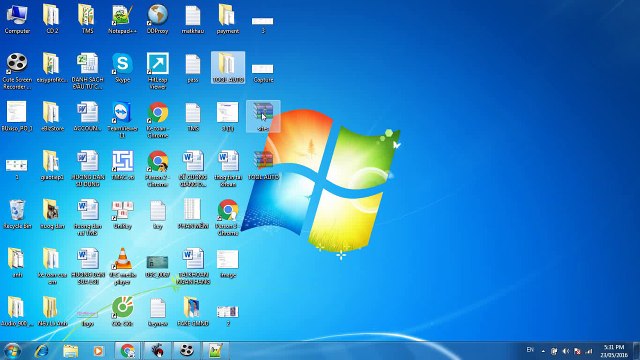The width and height of the screenshot is (640, 360).
Task: Launch the TMAC v6 shortcut
Action: tap(122, 165)
